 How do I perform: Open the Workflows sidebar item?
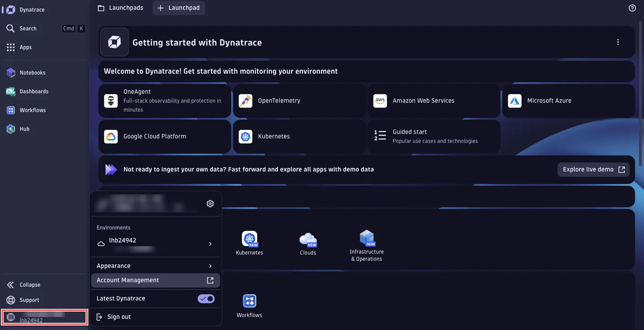click(45, 110)
